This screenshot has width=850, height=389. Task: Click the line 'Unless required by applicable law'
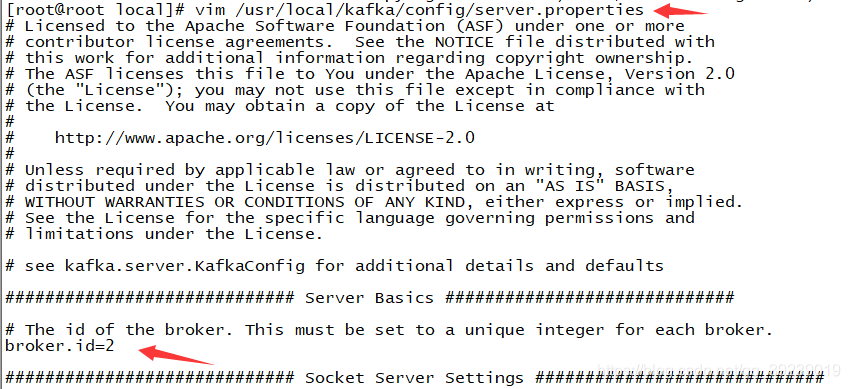point(349,170)
